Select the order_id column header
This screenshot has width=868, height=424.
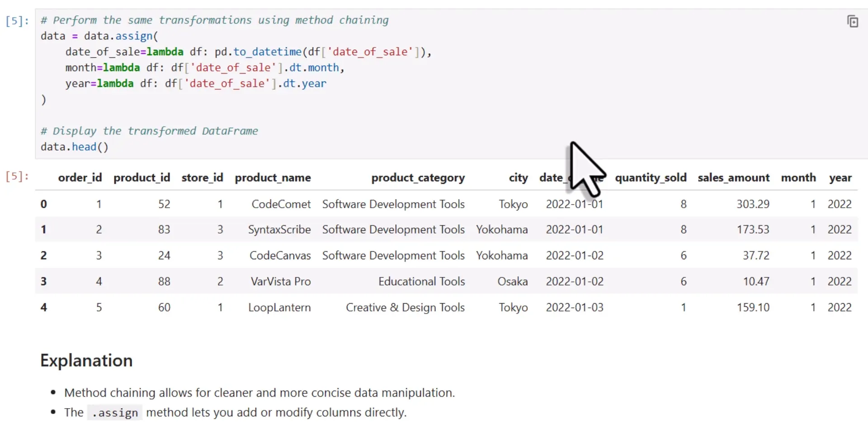coord(80,178)
